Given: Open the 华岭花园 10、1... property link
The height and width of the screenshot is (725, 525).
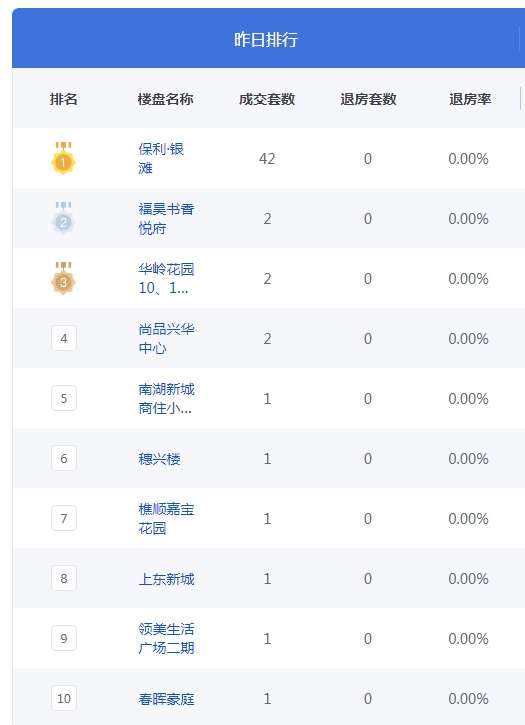Looking at the screenshot, I should coord(166,278).
